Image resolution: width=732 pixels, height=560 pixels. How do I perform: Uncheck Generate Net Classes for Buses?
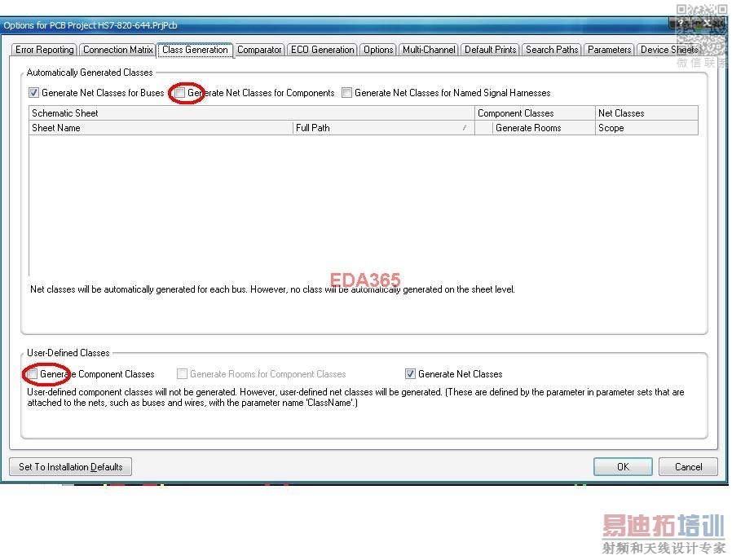point(33,92)
